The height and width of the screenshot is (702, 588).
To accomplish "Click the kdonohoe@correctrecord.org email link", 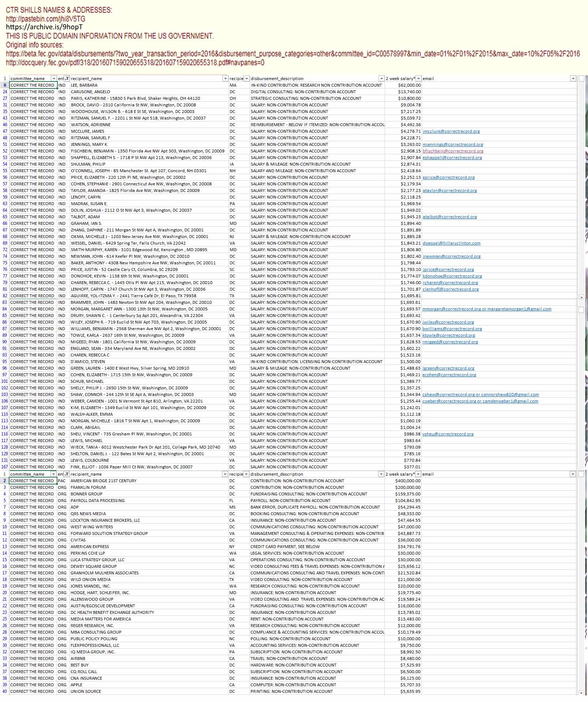I will tap(452, 276).
